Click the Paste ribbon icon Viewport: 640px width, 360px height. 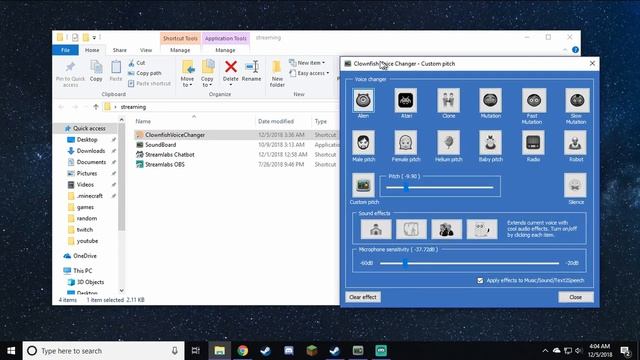[x=116, y=71]
